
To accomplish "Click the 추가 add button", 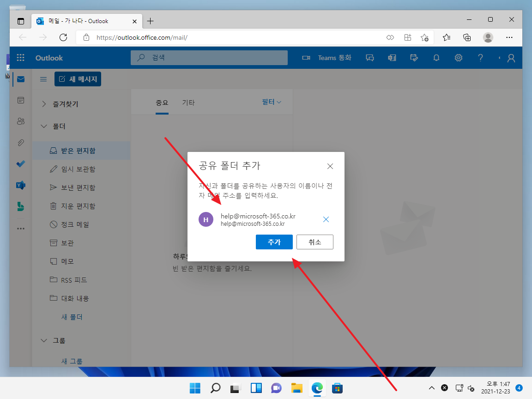I will [x=274, y=242].
